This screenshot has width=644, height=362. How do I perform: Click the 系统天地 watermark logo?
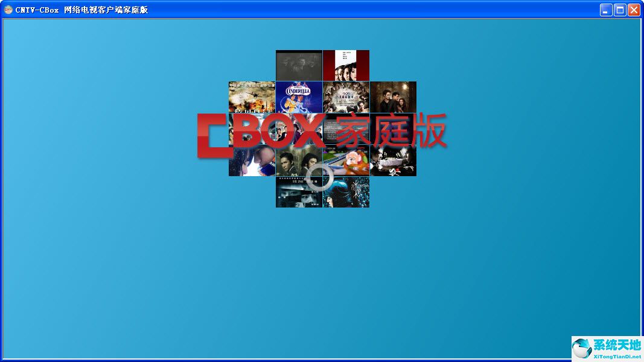click(x=607, y=349)
